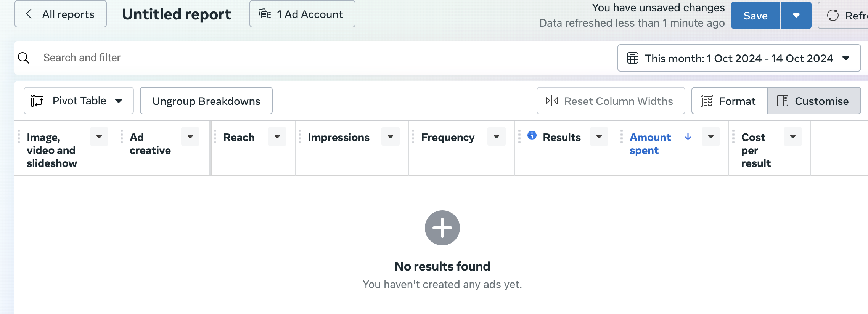Open the Save button dropdown arrow

coord(797,15)
